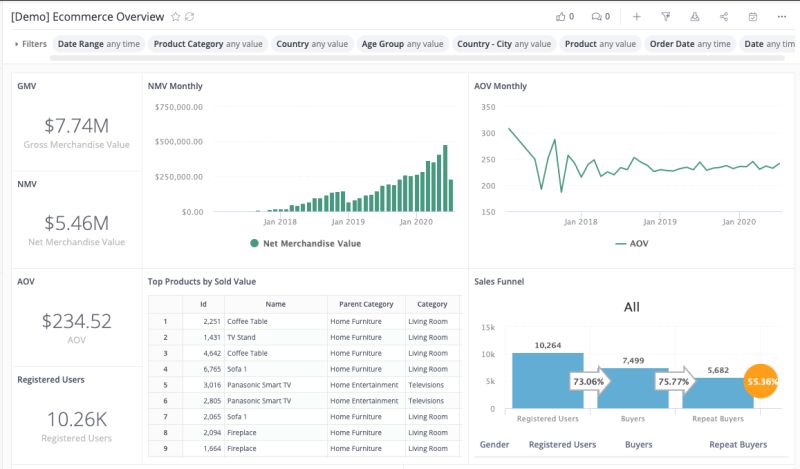Open the comments speech bubble icon
The image size is (800, 469).
coord(596,17)
